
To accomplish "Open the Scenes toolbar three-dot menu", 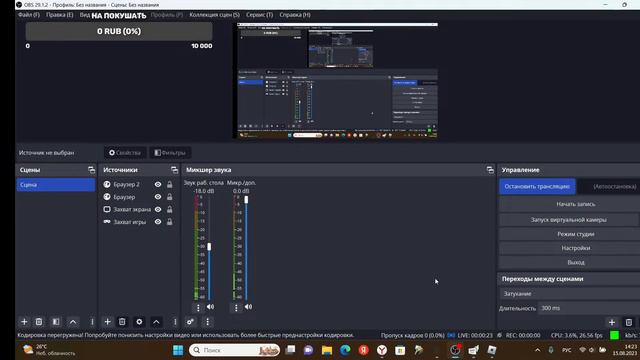I will [92, 322].
